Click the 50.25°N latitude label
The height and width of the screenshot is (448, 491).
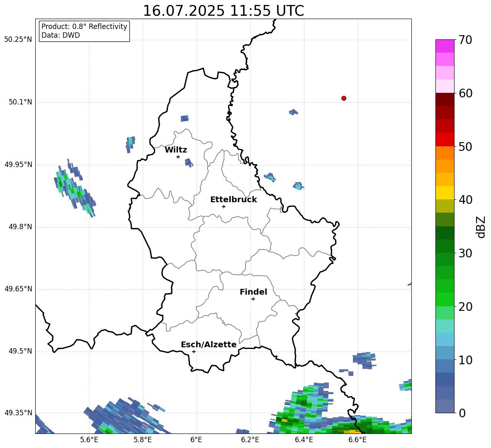coord(18,40)
